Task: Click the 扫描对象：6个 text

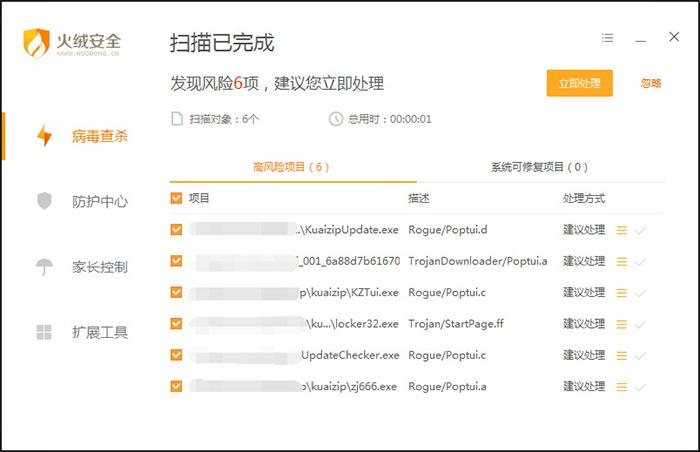Action: coord(224,119)
